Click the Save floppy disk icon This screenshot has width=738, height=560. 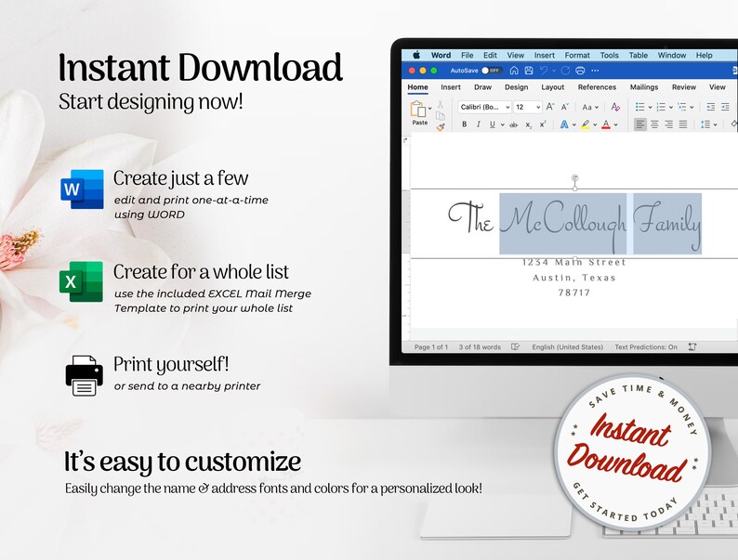pos(529,71)
